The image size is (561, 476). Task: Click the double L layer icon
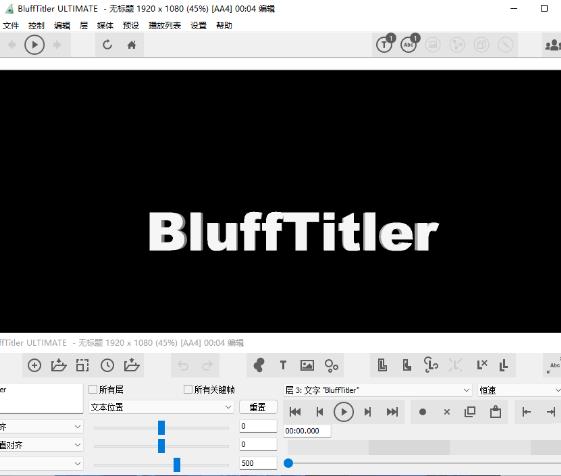(x=504, y=365)
